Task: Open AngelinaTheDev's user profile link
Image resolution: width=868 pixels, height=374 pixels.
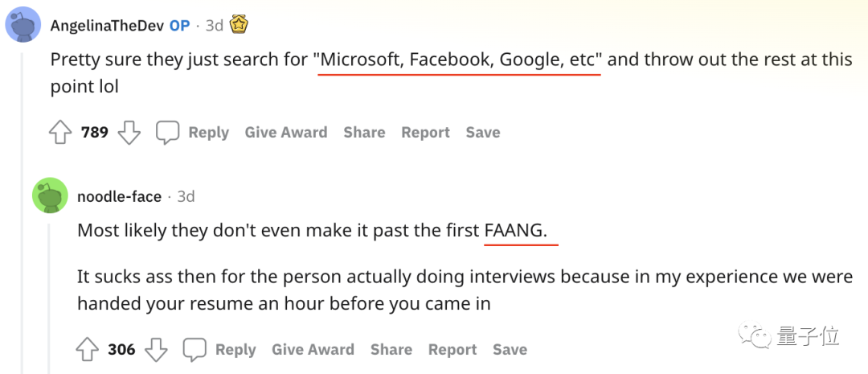Action: coord(107,26)
